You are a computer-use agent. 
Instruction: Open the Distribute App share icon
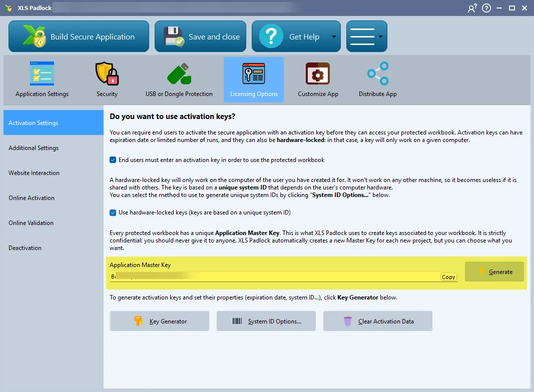[378, 73]
